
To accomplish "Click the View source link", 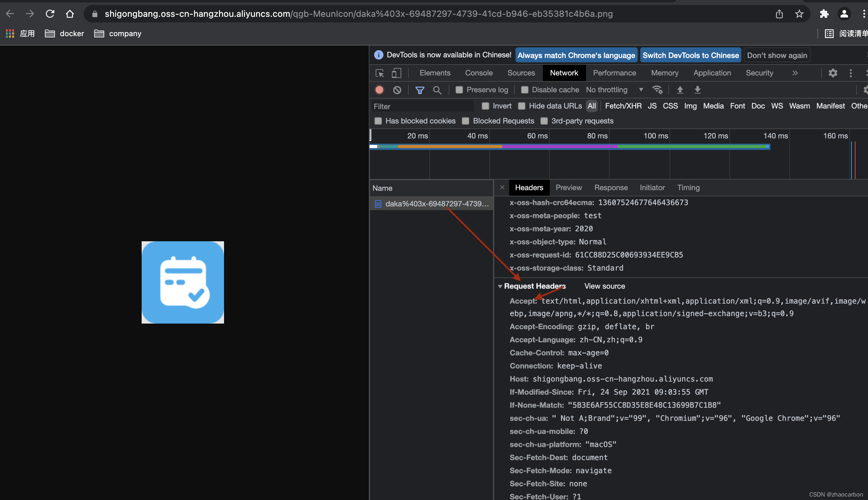I will point(604,286).
